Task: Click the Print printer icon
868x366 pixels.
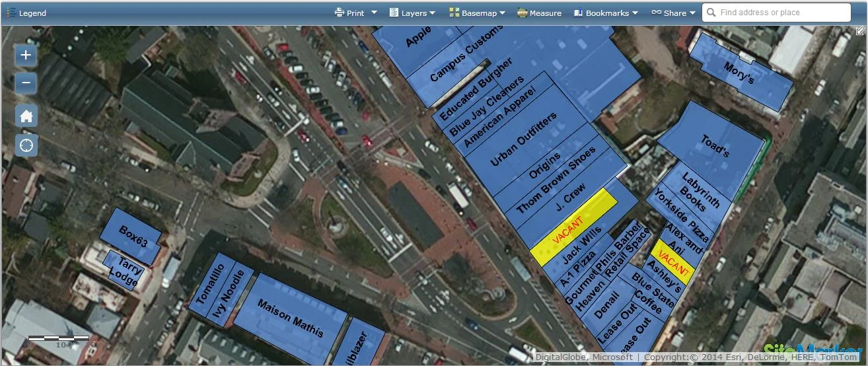Action: (340, 13)
